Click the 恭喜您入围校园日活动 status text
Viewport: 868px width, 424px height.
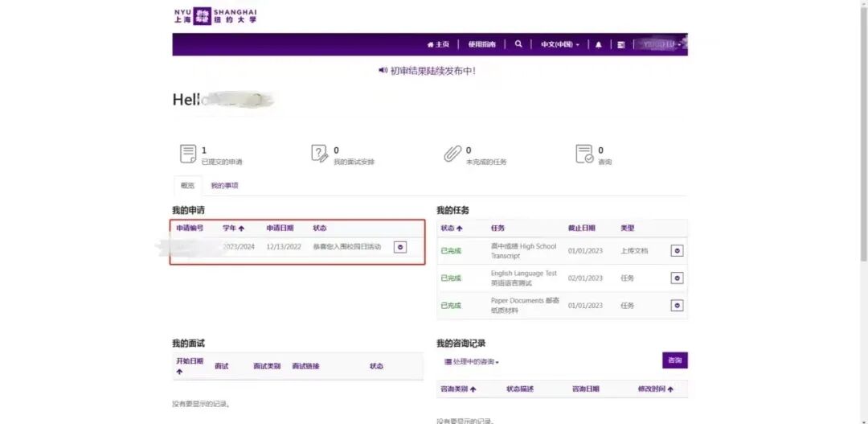coord(347,247)
